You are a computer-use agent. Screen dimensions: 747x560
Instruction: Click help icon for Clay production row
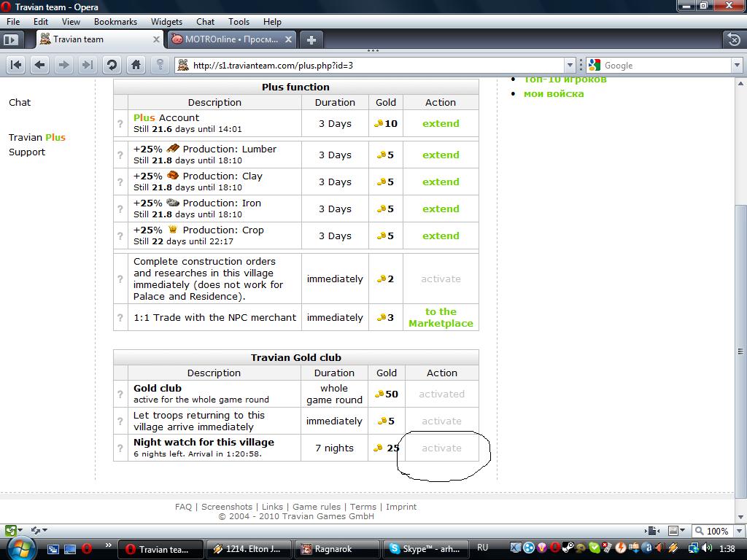pos(120,182)
